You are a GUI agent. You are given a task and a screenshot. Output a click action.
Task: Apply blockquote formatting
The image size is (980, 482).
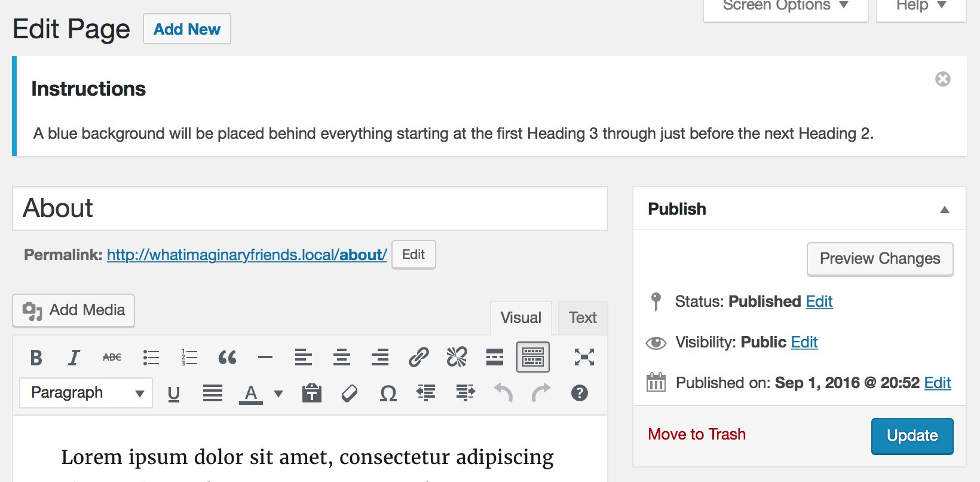coord(227,358)
